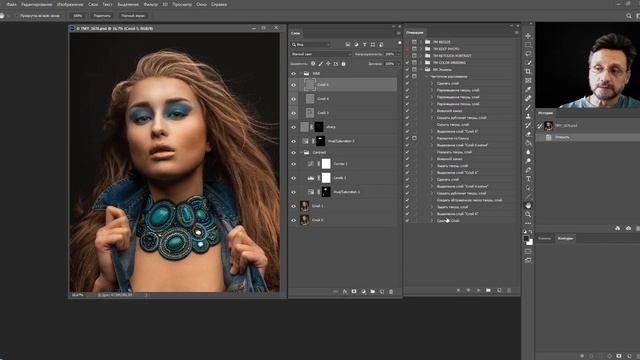Viewport: 640px width, 360px height.
Task: Lock transparent pixels in Layers panel
Action: [313, 64]
